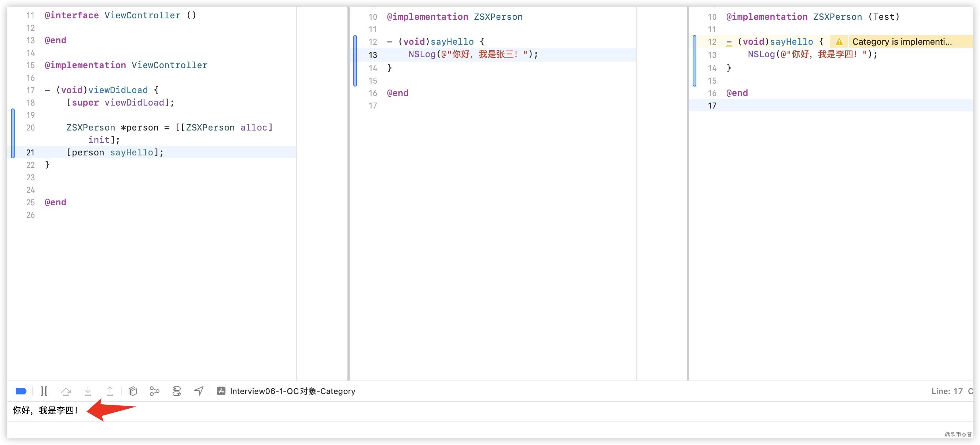980x445 pixels.
Task: Click line number 21 gutter to add breakpoint
Action: 30,152
